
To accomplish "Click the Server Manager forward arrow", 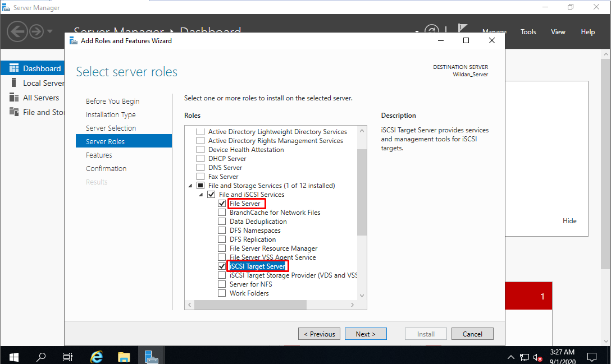I will [37, 31].
